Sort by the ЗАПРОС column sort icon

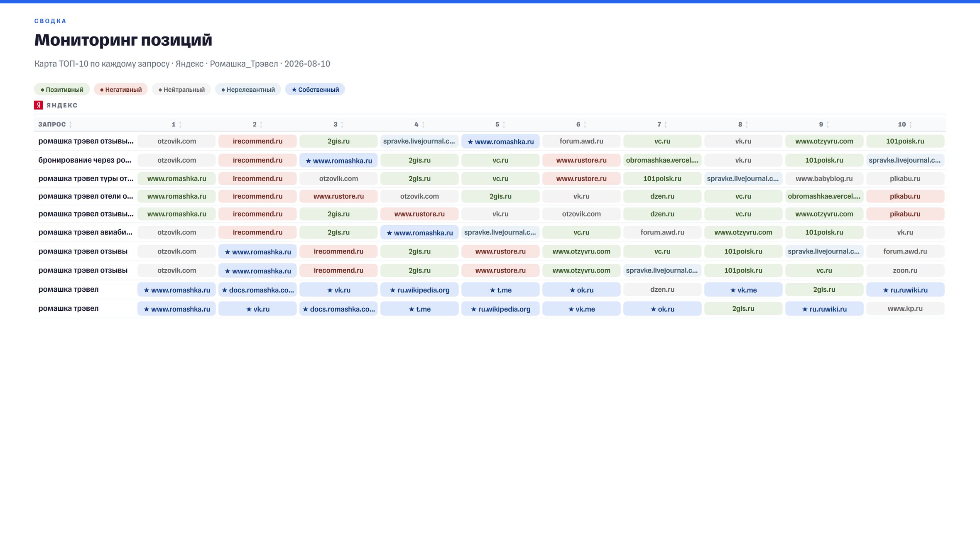point(71,124)
